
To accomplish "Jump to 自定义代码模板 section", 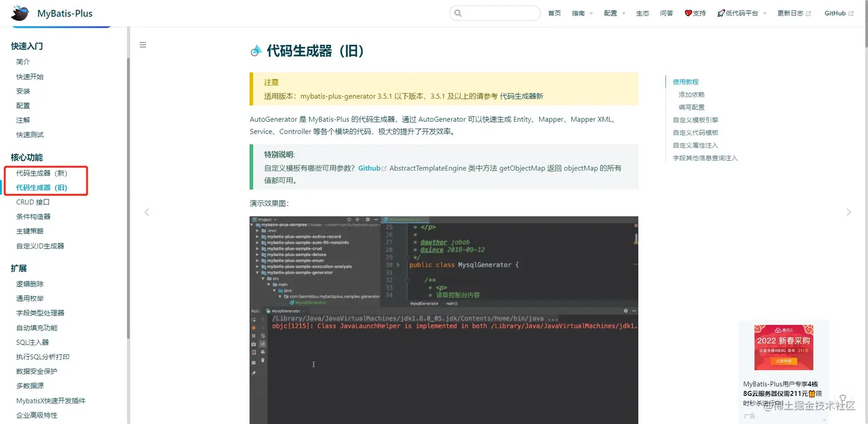I will [x=696, y=133].
